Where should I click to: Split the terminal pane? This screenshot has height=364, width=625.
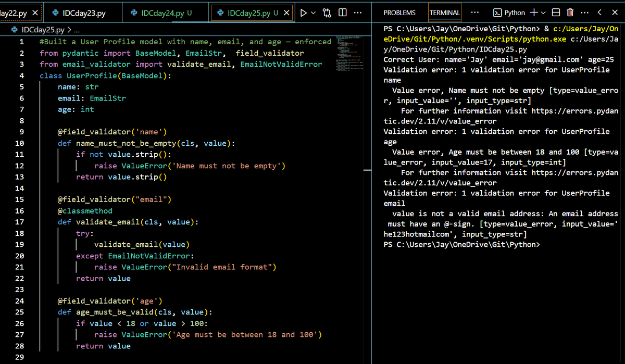click(x=556, y=12)
